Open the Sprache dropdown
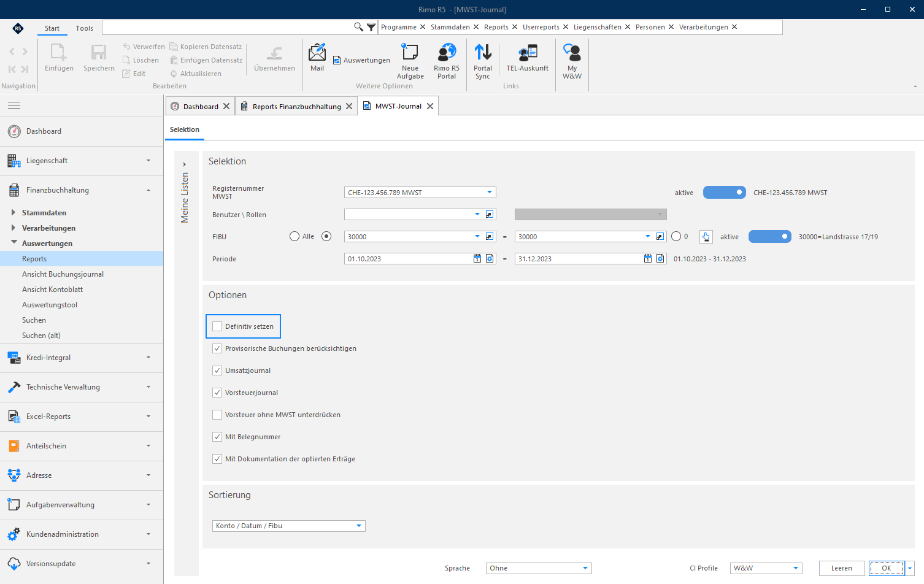The height and width of the screenshot is (584, 924). 585,568
